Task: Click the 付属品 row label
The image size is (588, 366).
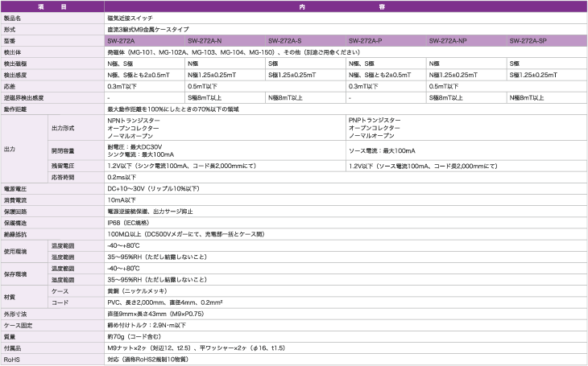Action: tap(14, 348)
